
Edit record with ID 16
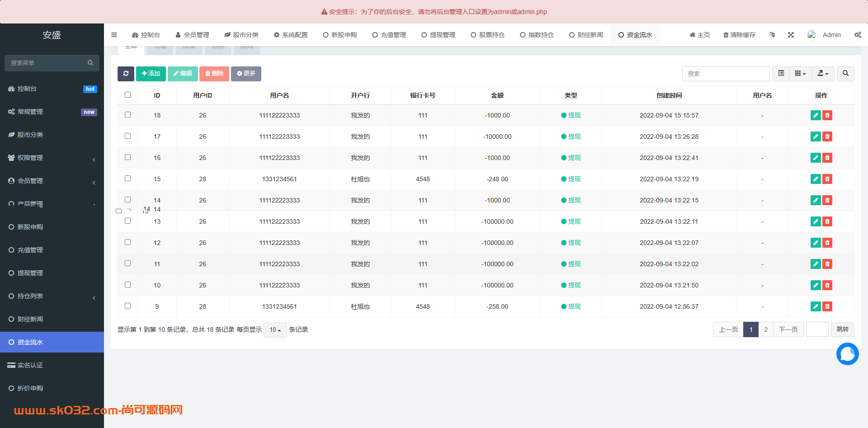click(x=816, y=158)
